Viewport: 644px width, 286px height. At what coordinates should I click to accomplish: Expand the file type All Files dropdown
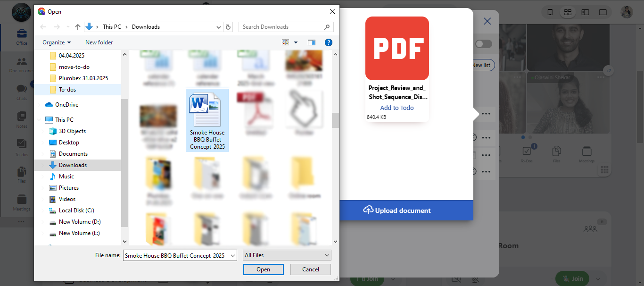pos(287,255)
